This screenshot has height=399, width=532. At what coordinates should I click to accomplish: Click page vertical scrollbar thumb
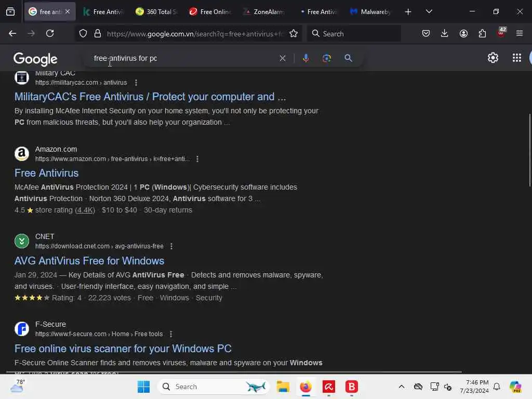point(529,150)
